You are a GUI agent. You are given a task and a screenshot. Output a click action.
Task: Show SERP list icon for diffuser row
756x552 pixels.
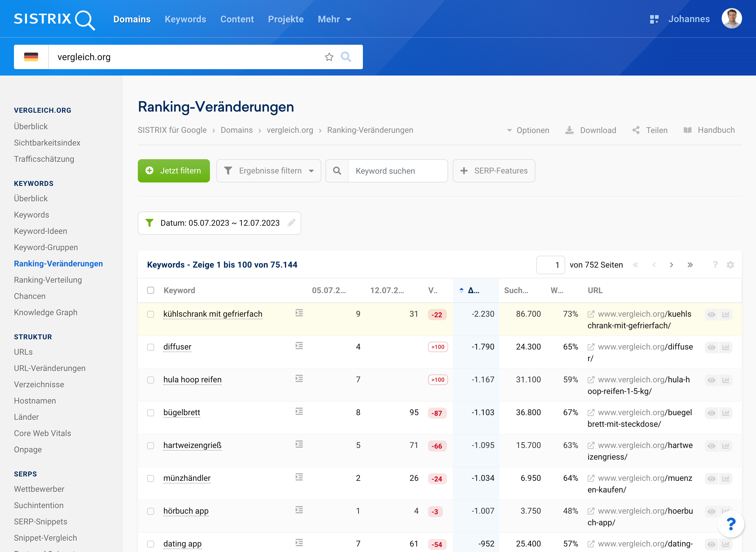point(299,346)
